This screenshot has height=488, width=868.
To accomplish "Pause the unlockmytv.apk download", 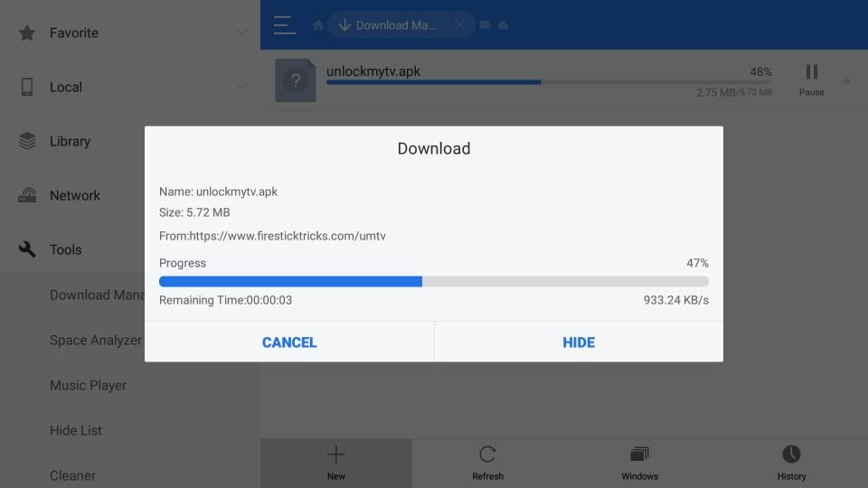I will click(811, 80).
